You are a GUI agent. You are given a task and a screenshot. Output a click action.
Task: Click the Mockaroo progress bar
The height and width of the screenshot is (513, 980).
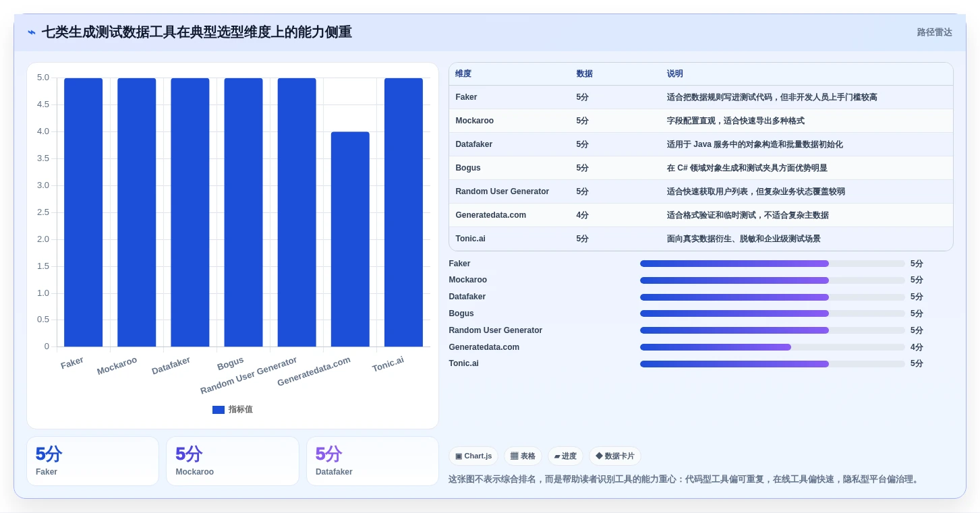tap(772, 280)
